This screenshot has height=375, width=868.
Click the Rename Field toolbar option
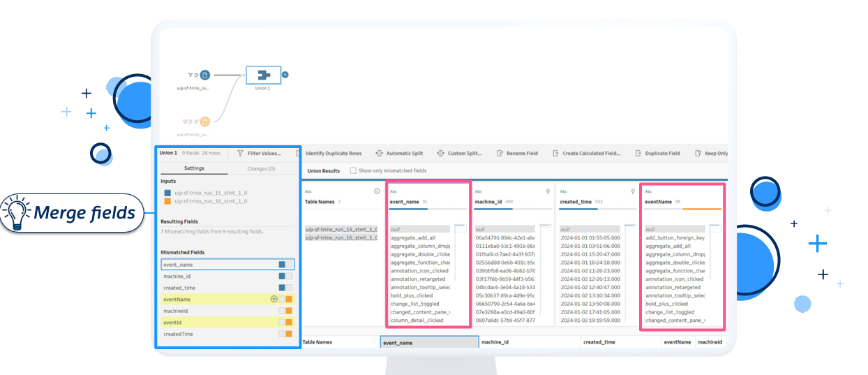518,153
